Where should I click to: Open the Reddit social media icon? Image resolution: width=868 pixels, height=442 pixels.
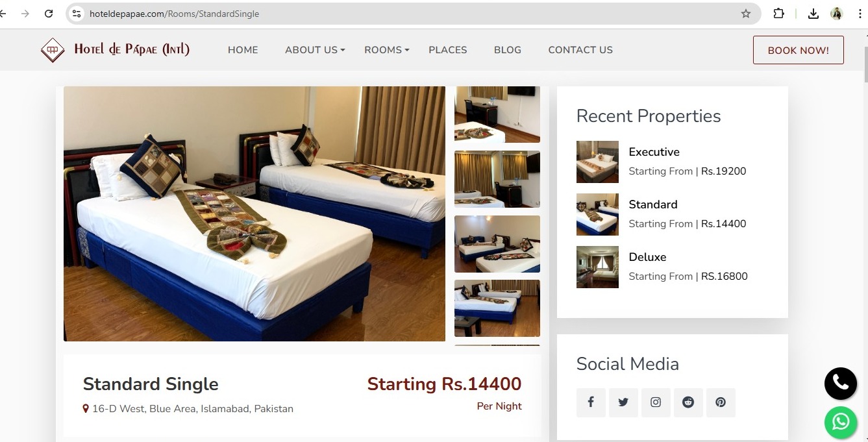click(x=688, y=402)
